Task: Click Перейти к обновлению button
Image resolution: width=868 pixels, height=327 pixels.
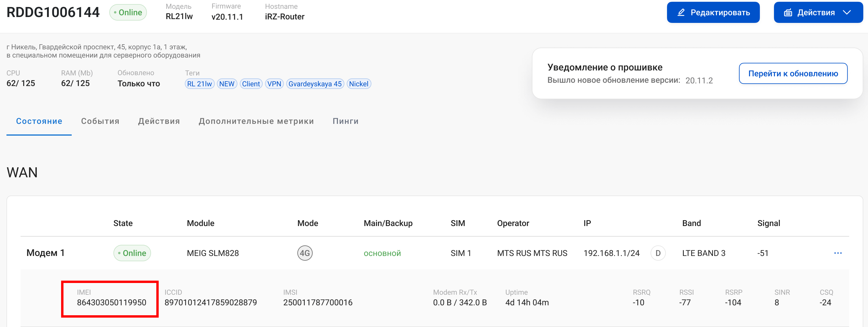Action: (x=793, y=73)
